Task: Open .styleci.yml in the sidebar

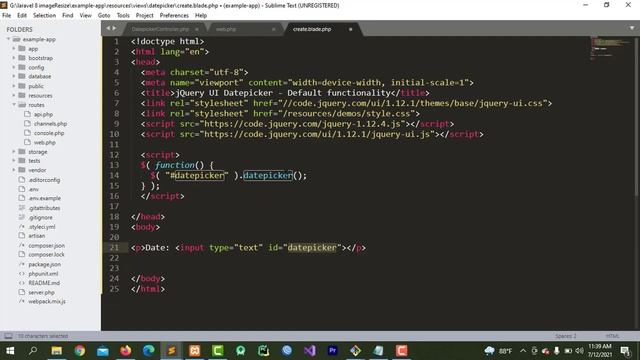Action: (42, 227)
